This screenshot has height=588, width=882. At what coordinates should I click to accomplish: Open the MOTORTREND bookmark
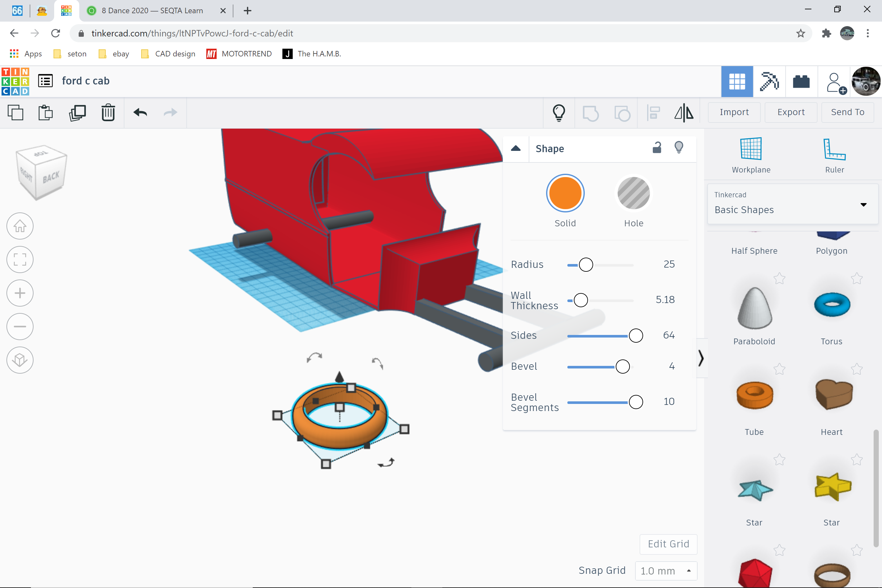(x=239, y=54)
